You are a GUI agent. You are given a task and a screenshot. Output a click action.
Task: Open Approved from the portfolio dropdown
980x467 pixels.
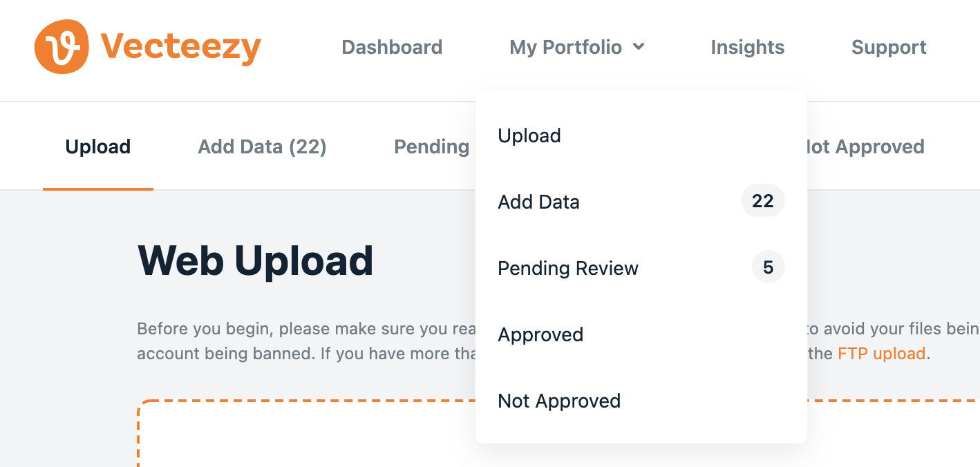click(641, 334)
